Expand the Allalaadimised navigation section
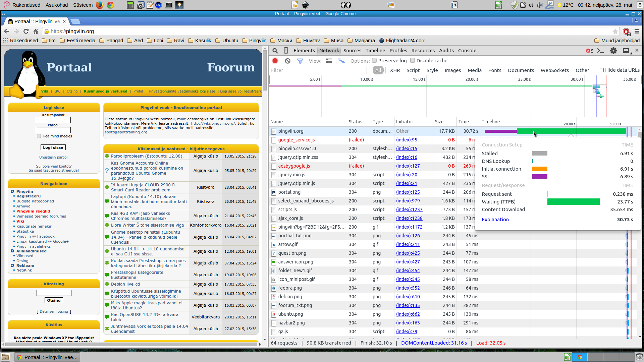Screen dimensions: 644x362 [12, 251]
